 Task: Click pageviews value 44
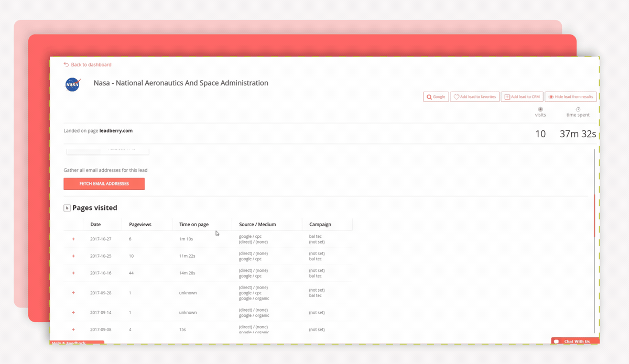point(132,273)
